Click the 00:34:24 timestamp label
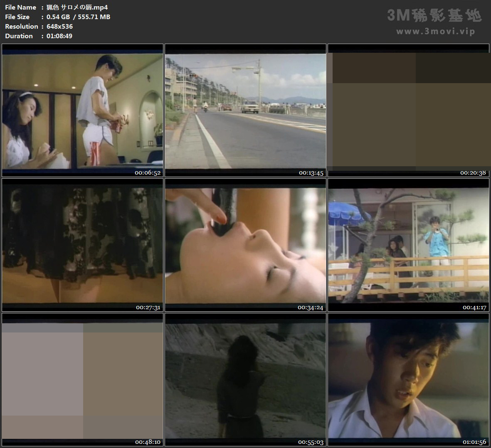 point(310,308)
